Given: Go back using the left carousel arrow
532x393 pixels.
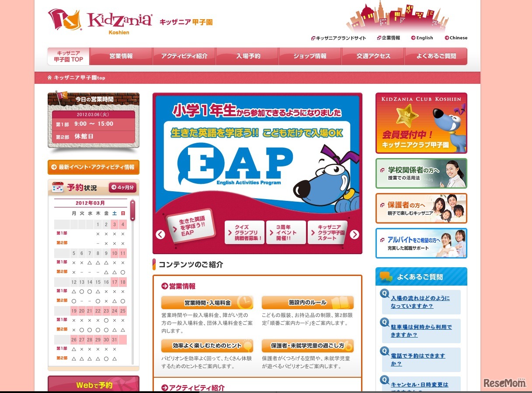Looking at the screenshot, I should click(160, 234).
